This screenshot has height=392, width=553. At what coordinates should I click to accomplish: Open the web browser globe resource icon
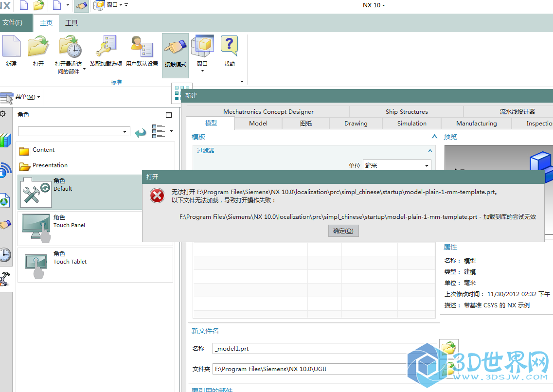[4, 200]
